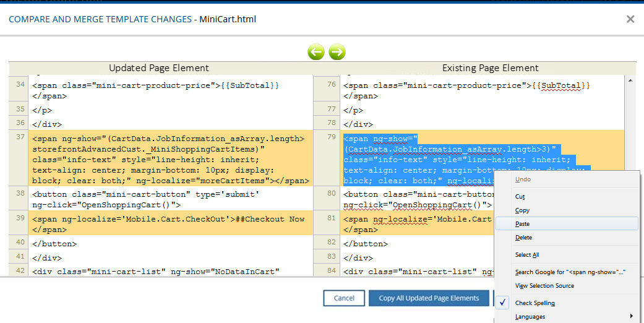This screenshot has width=644, height=323.
Task: Choose Cut from the context menu
Action: pos(520,197)
